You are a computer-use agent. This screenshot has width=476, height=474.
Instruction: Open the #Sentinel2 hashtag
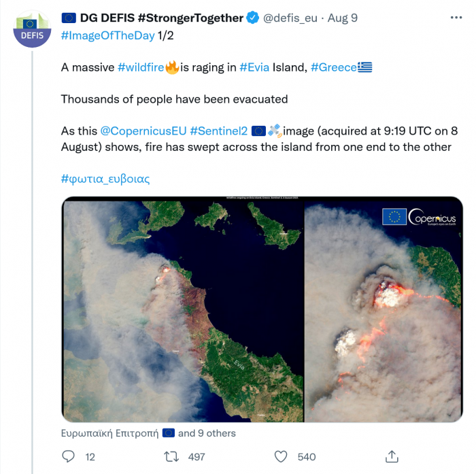[x=218, y=130]
